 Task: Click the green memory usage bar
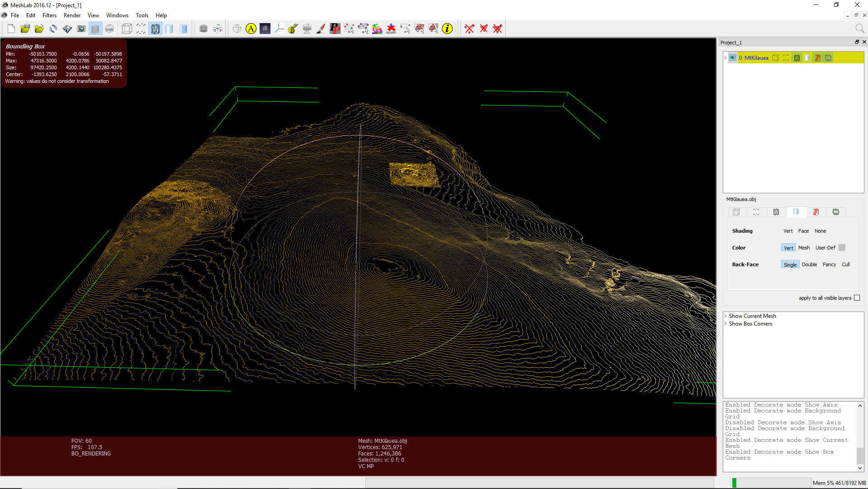pyautogui.click(x=735, y=483)
